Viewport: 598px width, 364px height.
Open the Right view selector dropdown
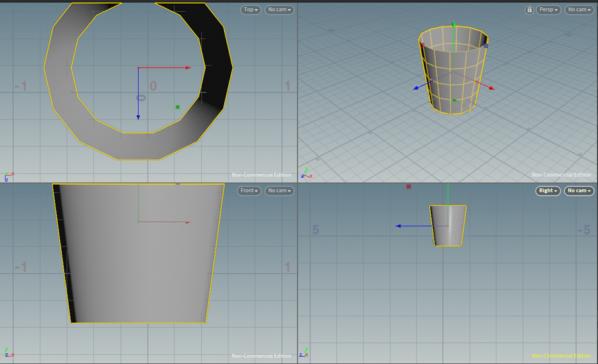pyautogui.click(x=548, y=190)
